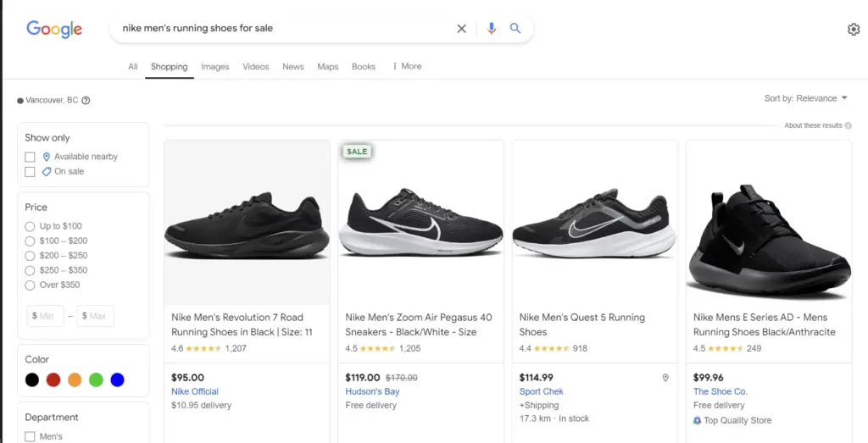Open settings gear icon

click(x=854, y=30)
